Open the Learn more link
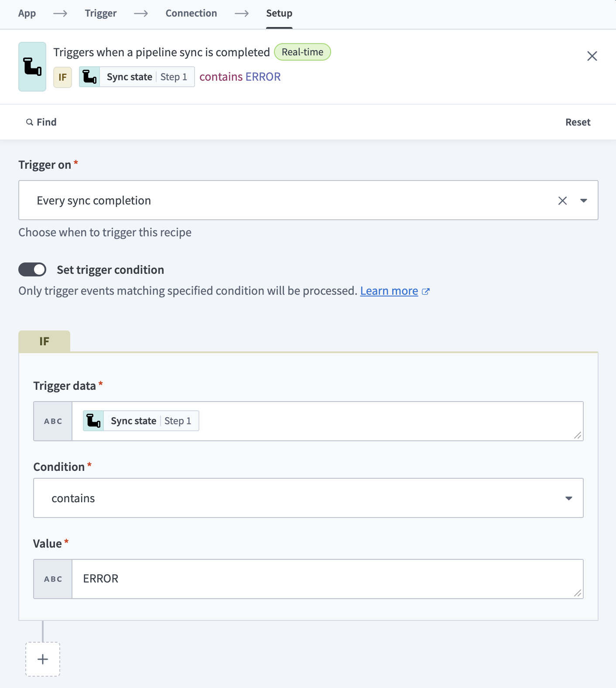 pos(389,291)
